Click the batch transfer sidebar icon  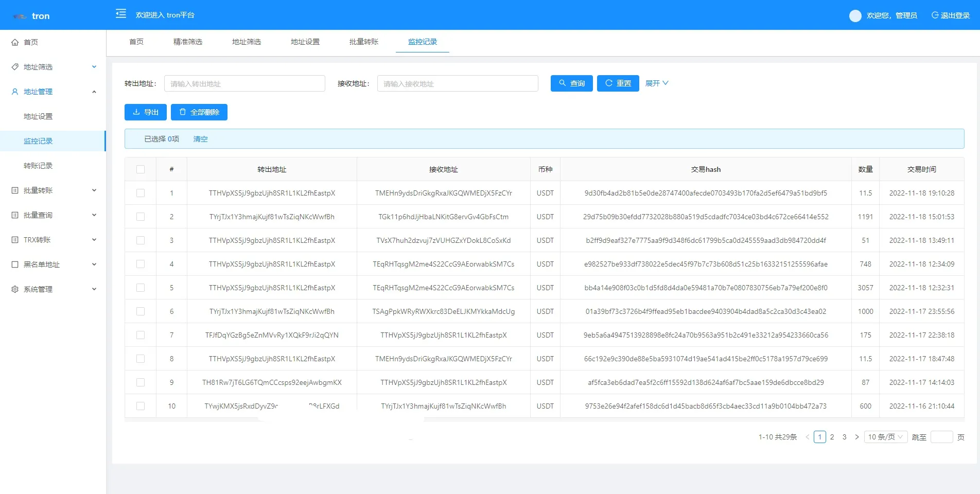click(x=15, y=190)
